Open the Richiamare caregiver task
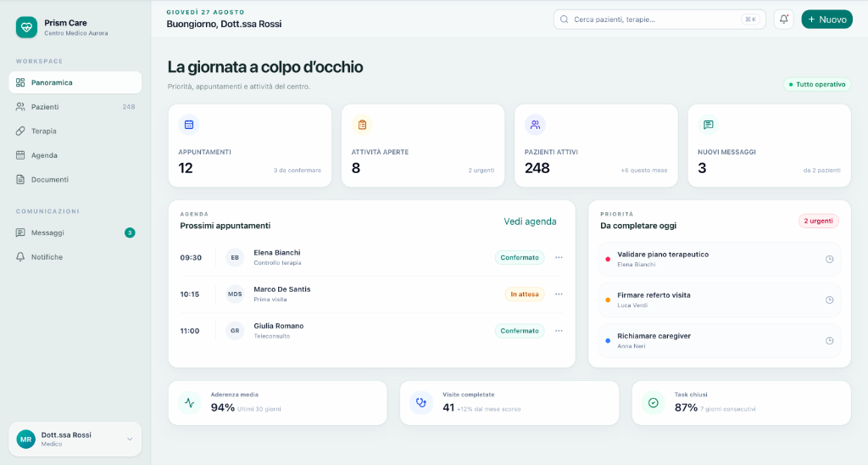The width and height of the screenshot is (868, 465). [x=719, y=341]
